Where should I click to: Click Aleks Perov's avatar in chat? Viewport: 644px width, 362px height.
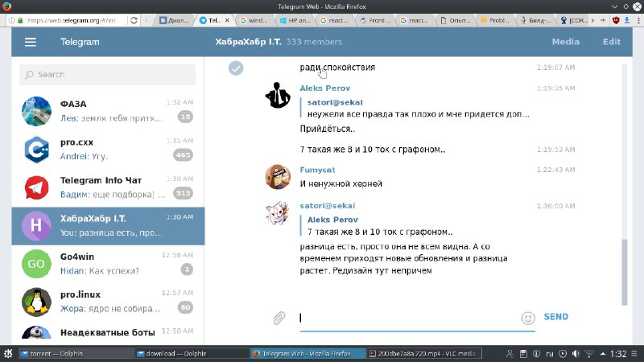tap(278, 95)
